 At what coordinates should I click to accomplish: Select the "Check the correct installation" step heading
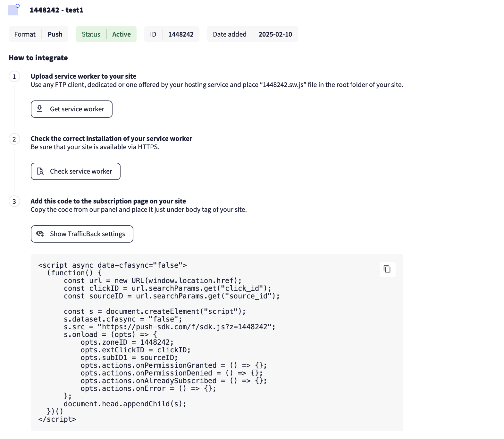pos(111,139)
